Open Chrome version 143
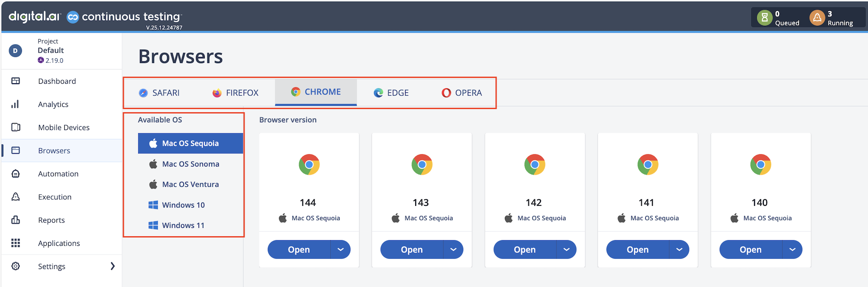Viewport: 868px width, 287px height. (412, 249)
